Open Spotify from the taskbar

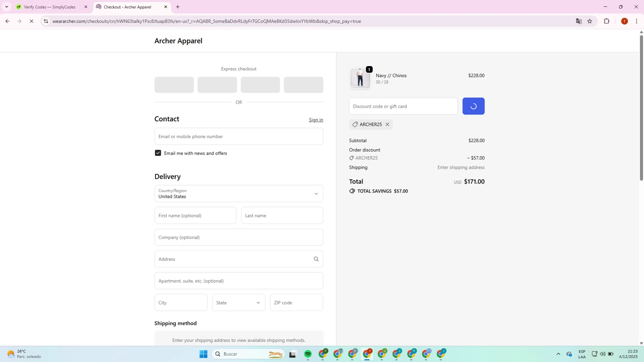(308, 354)
